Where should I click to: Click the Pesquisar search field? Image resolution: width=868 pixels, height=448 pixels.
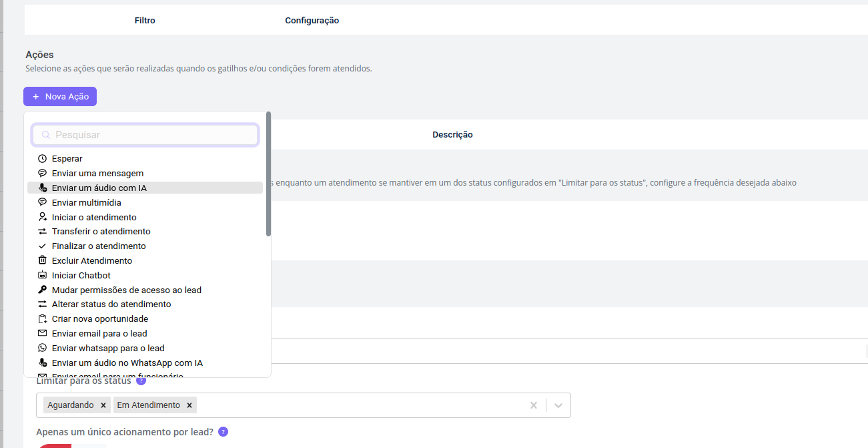pos(145,135)
